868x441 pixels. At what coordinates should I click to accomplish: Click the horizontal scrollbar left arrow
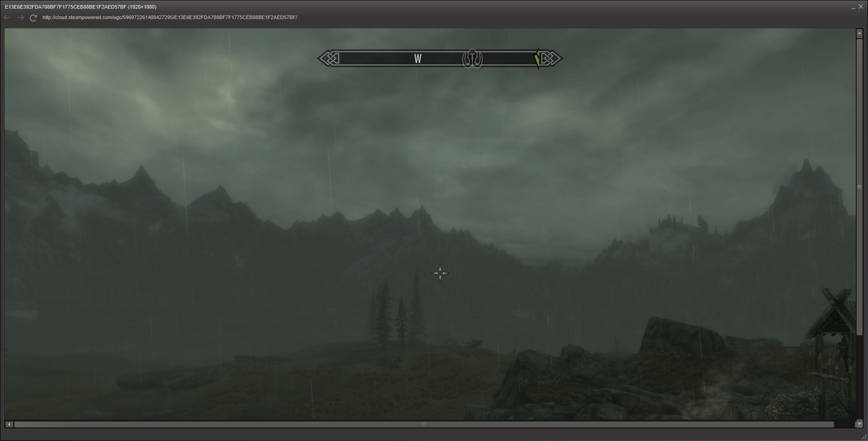pos(9,424)
